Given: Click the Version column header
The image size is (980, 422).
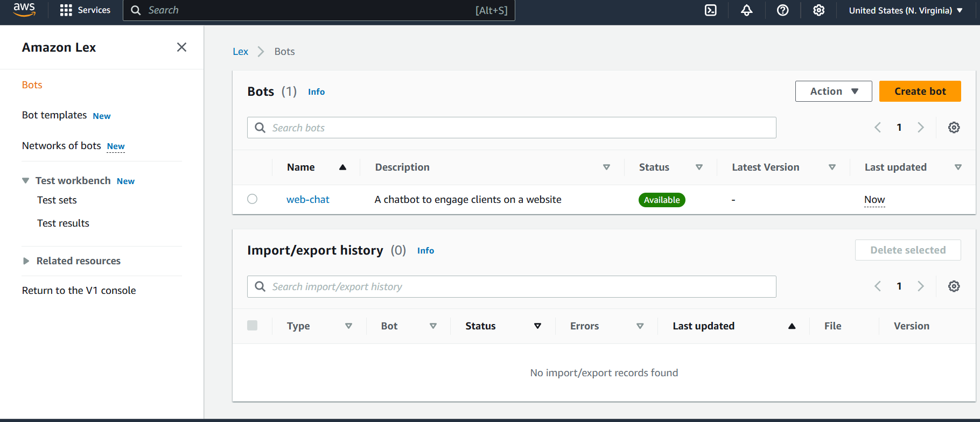Looking at the screenshot, I should pyautogui.click(x=912, y=326).
